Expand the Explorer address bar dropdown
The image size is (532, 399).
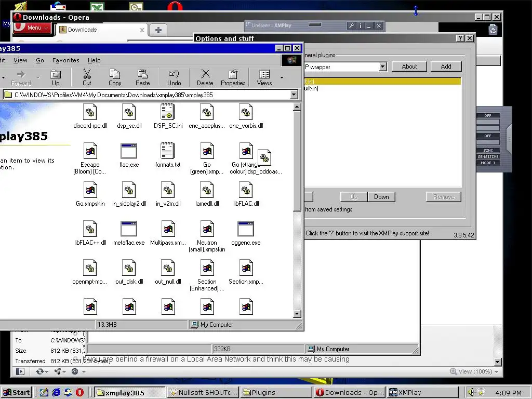click(294, 95)
